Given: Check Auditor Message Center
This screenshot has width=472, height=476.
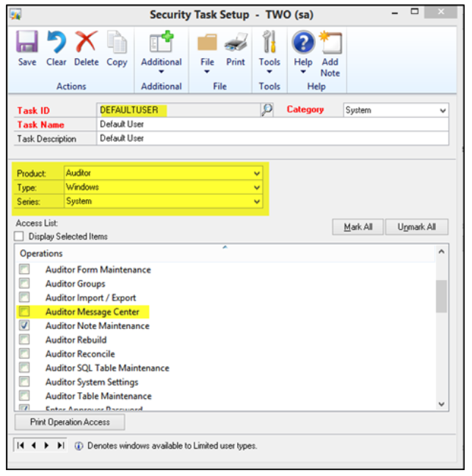Looking at the screenshot, I should (x=24, y=311).
